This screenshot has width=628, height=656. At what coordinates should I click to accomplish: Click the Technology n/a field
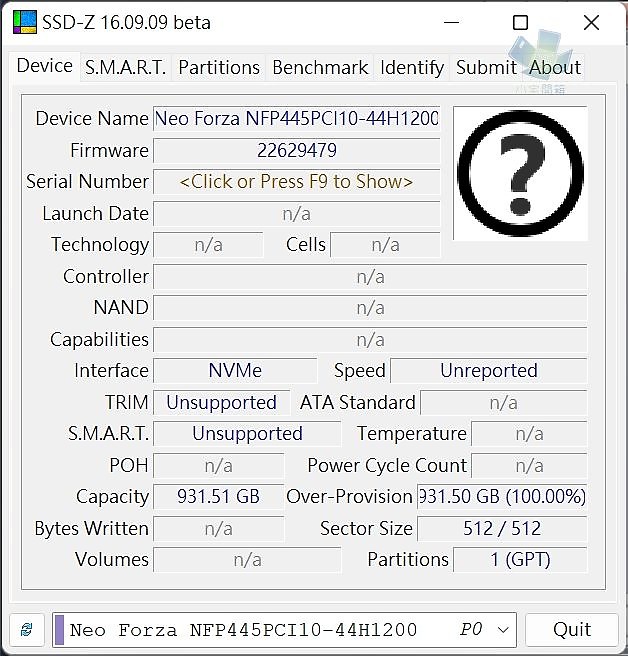click(x=208, y=245)
